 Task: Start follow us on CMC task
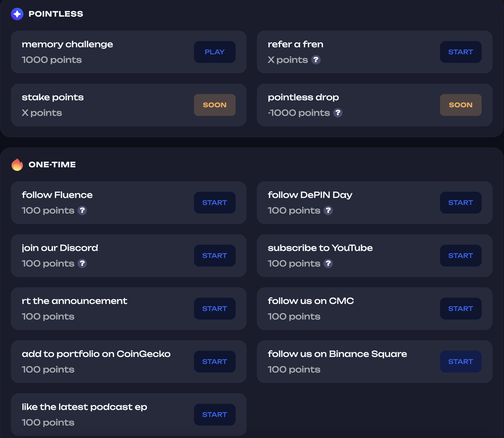pyautogui.click(x=461, y=309)
